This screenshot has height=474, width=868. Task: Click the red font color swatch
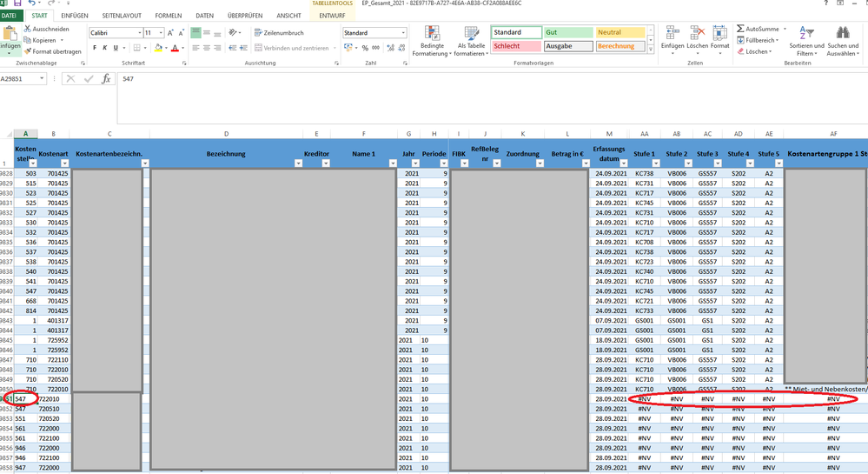(175, 49)
